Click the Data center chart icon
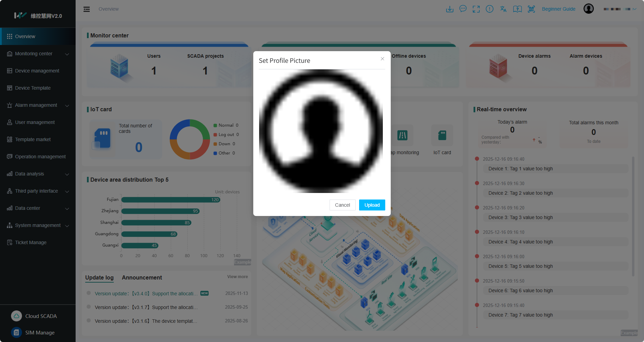 coord(10,208)
